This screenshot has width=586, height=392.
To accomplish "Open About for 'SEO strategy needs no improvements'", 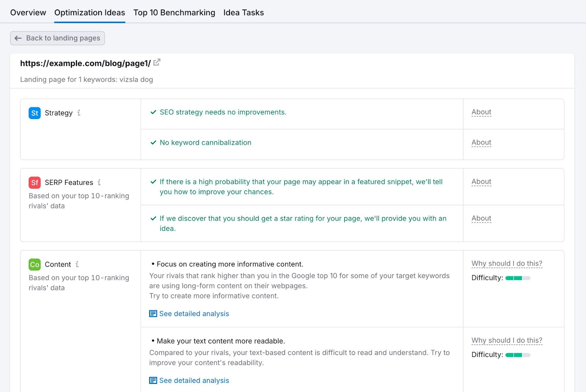I will (481, 112).
